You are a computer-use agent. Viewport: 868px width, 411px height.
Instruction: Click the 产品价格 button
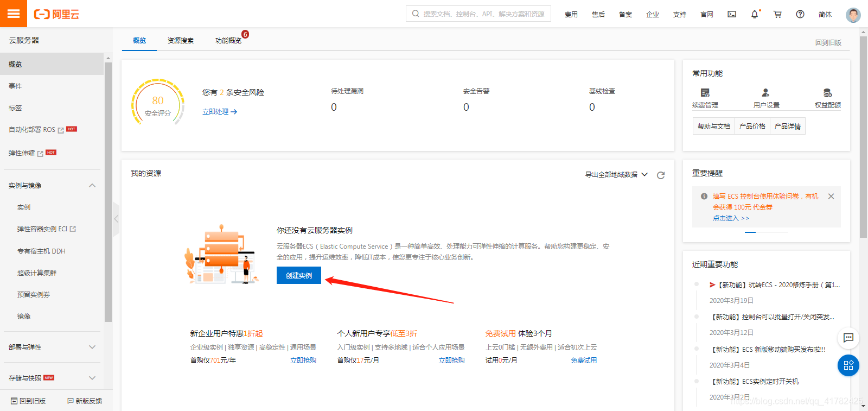pos(752,127)
